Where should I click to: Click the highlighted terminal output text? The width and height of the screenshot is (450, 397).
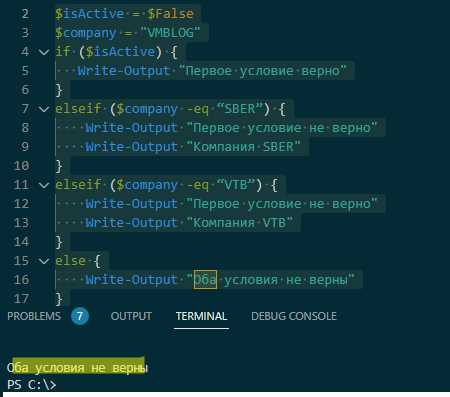pos(78,368)
